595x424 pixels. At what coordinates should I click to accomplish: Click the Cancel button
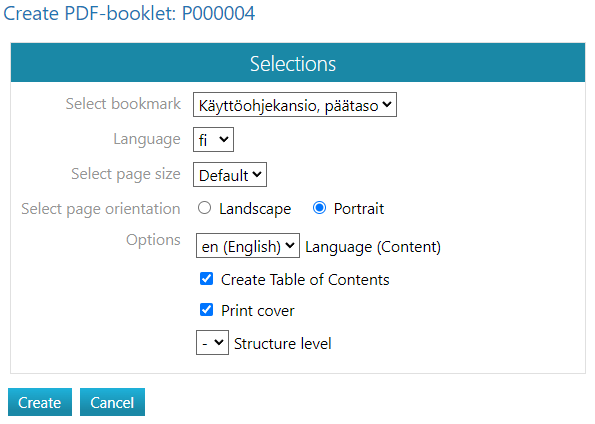point(112,402)
